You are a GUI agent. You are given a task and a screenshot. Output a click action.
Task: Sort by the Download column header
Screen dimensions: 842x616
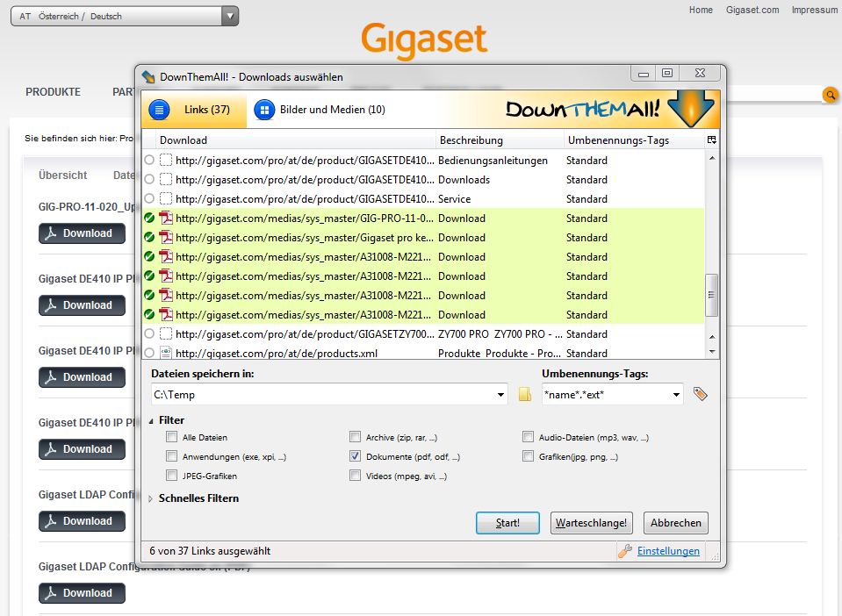coord(295,140)
